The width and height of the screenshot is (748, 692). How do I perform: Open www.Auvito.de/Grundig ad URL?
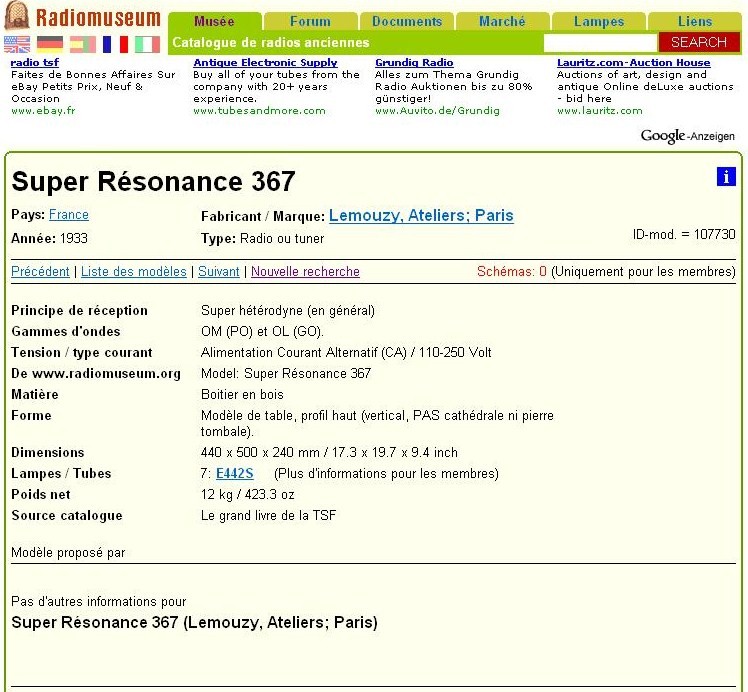437,111
